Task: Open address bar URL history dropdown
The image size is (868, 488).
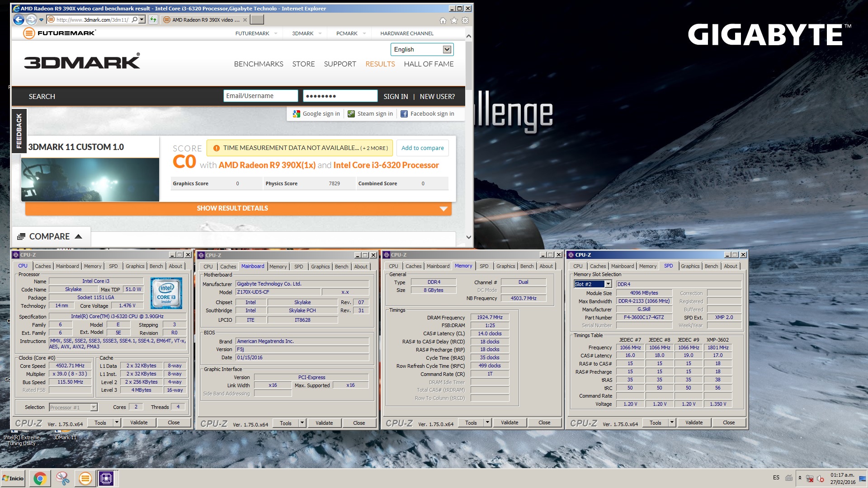Action: [x=142, y=19]
